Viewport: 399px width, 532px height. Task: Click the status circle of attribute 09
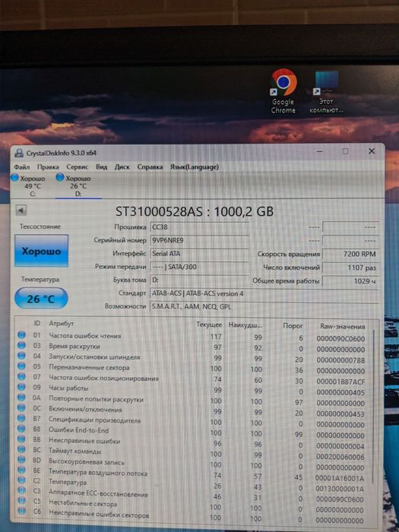[x=22, y=387]
